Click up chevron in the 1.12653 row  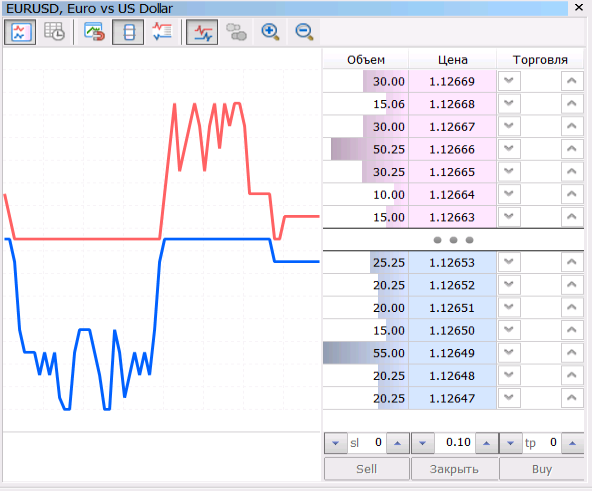(x=572, y=262)
